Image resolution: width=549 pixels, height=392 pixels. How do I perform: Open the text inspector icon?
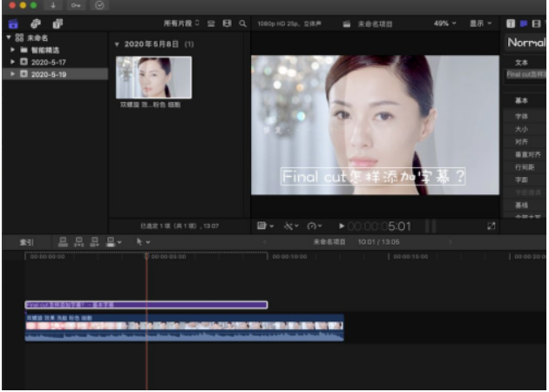point(511,24)
